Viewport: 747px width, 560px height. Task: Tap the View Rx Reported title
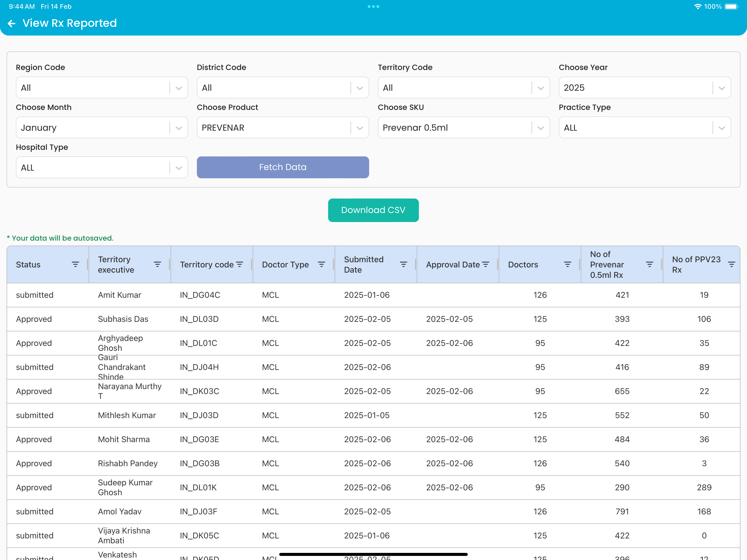[x=69, y=23]
